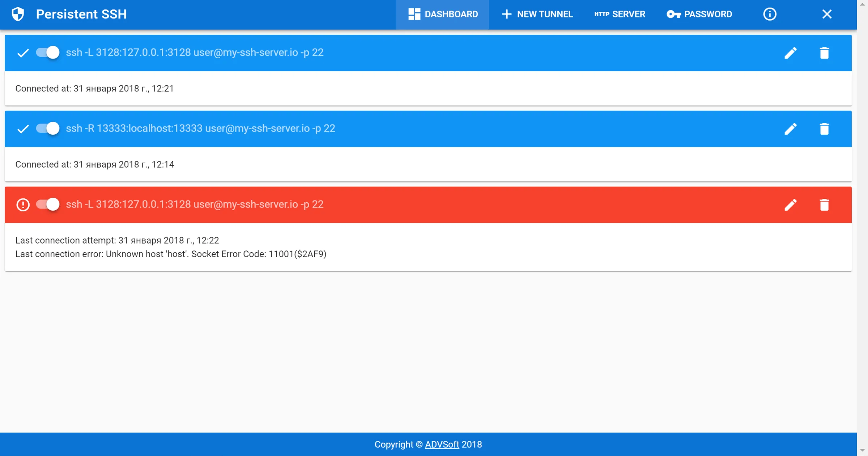Toggle off the failed red tunnel switch
This screenshot has height=456, width=868.
coord(47,205)
